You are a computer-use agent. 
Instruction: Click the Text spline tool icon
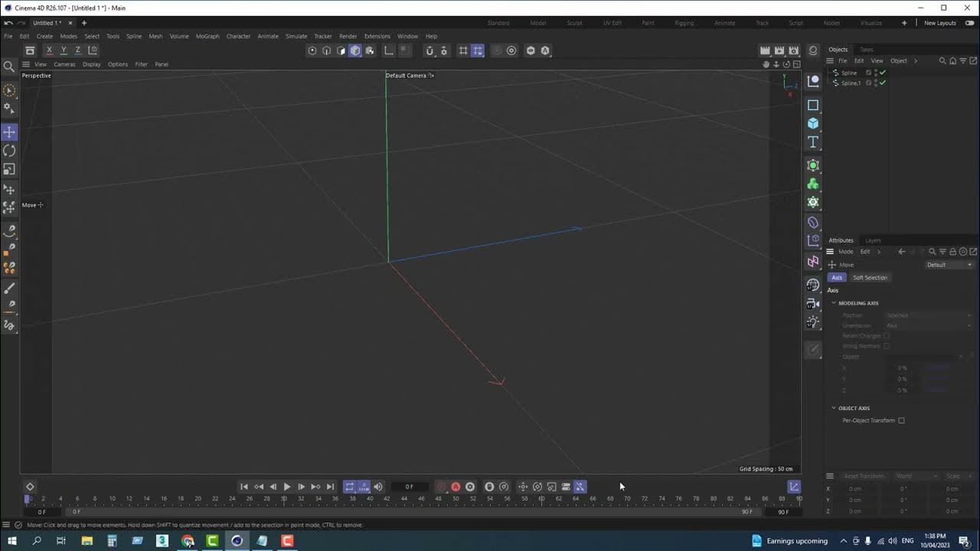[x=813, y=142]
